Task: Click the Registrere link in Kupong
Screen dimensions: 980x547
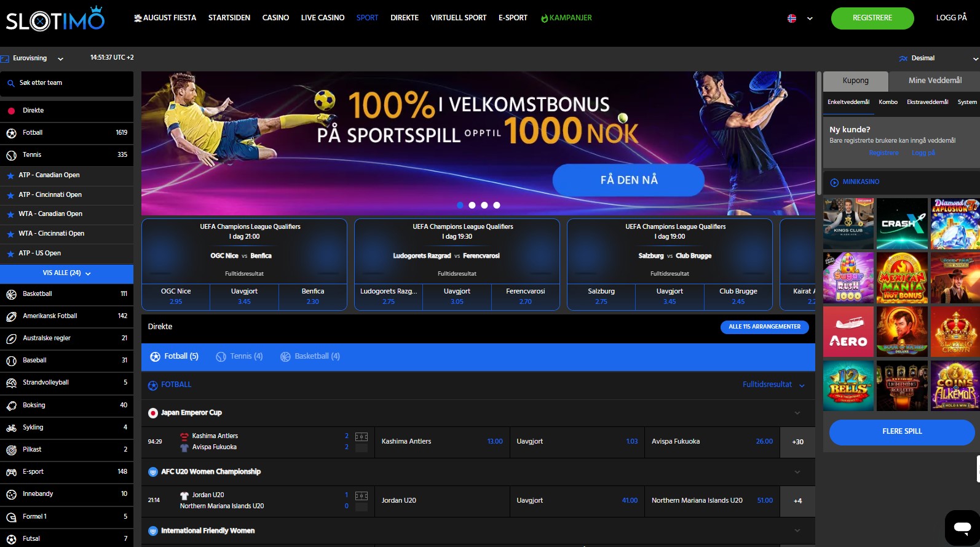Action: [x=883, y=153]
